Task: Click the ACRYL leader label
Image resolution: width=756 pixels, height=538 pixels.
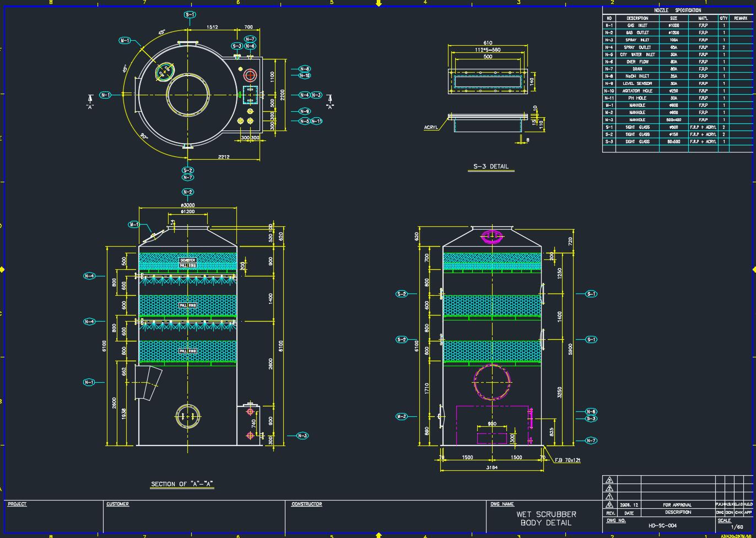Action: tap(431, 127)
